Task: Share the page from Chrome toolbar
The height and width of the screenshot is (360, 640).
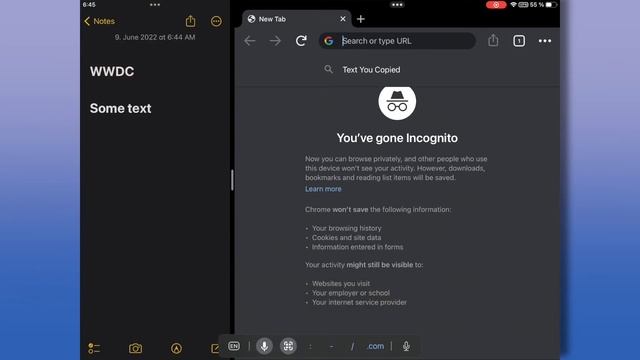Action: (x=493, y=40)
